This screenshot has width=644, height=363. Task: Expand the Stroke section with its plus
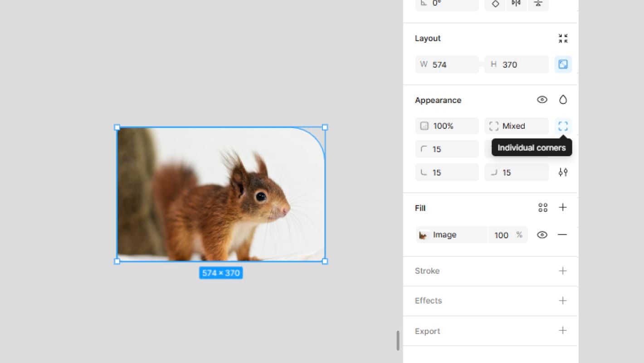click(563, 271)
